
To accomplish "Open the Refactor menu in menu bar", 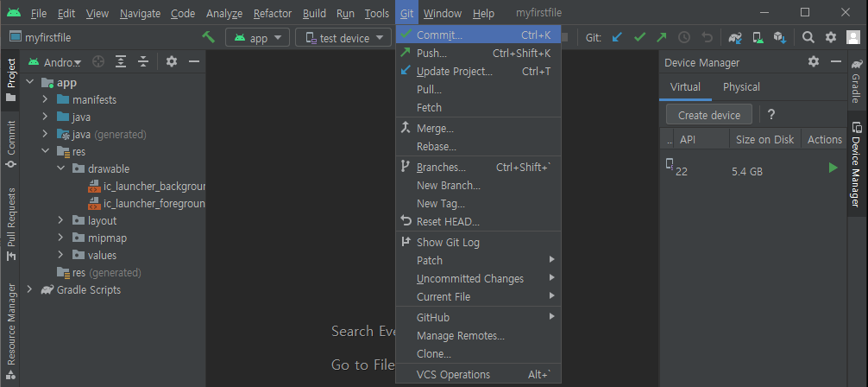I will coord(273,13).
